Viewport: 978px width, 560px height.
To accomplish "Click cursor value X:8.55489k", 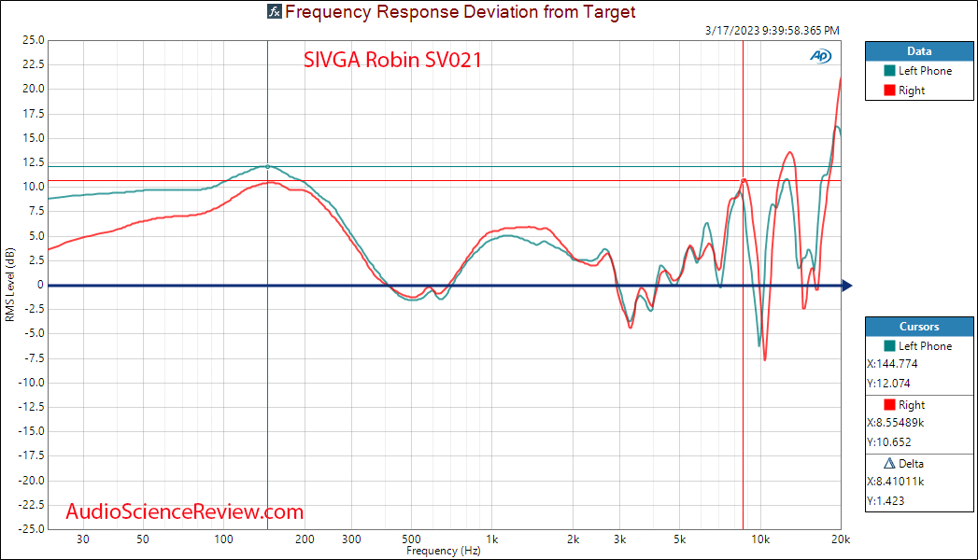I will point(895,423).
